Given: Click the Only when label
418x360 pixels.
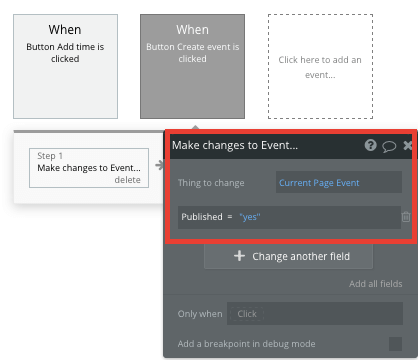Looking at the screenshot, I should (x=200, y=314).
